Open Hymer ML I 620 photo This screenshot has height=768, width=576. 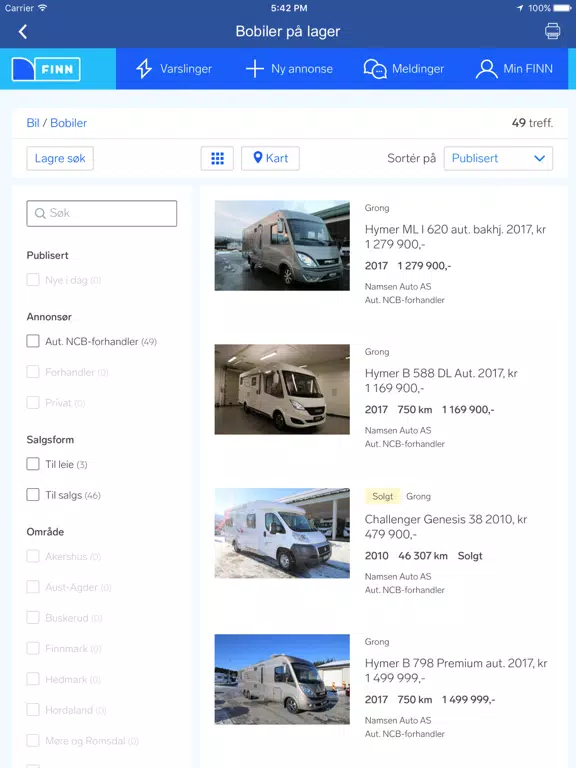click(282, 245)
